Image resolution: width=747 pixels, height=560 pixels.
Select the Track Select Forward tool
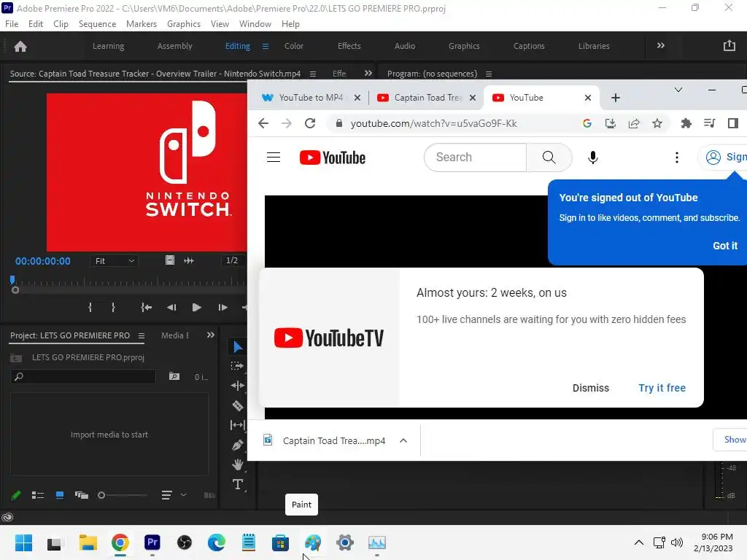pos(237,366)
